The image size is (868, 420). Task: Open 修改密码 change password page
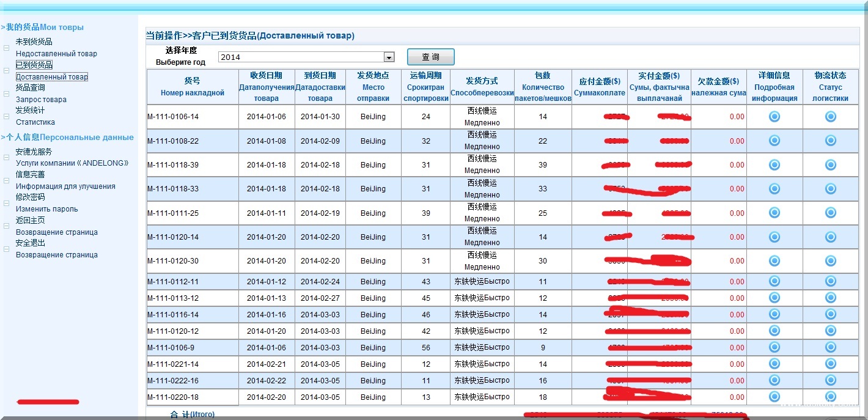31,197
